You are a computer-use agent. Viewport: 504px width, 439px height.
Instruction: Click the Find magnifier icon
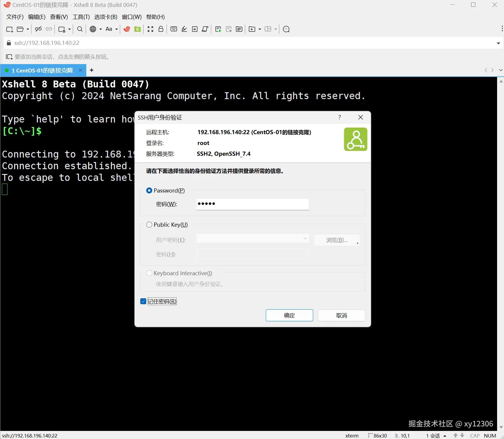80,29
